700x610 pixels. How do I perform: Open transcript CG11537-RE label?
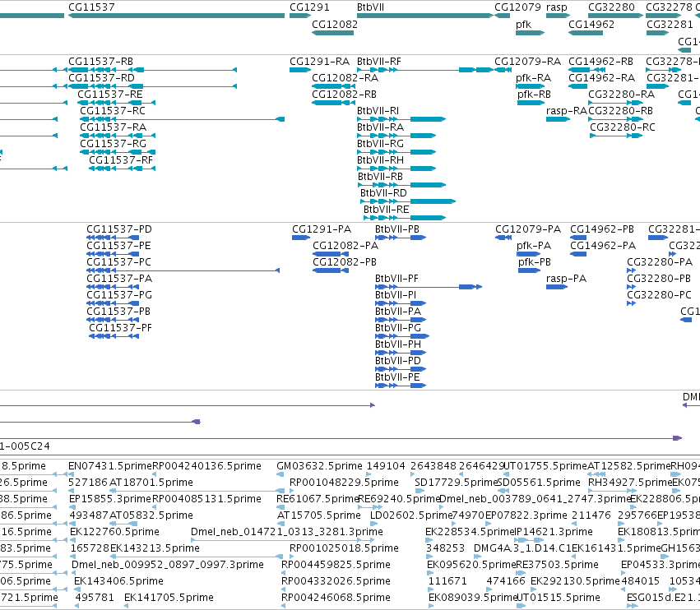(x=110, y=95)
